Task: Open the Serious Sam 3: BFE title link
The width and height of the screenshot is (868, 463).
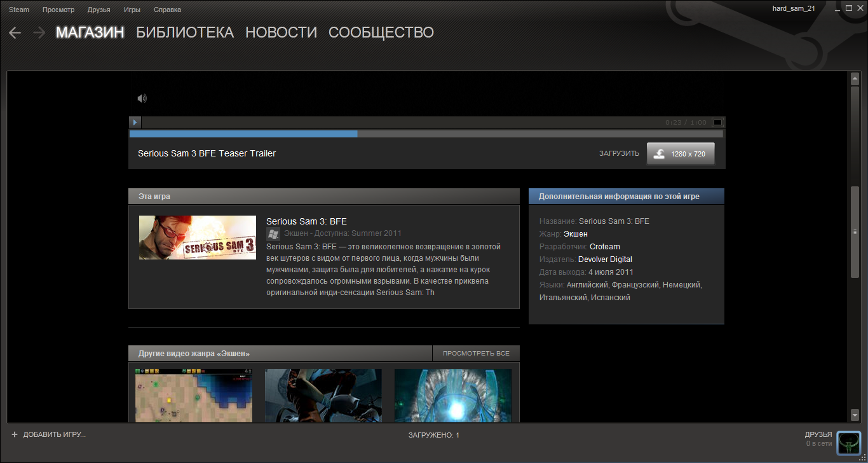Action: tap(306, 221)
